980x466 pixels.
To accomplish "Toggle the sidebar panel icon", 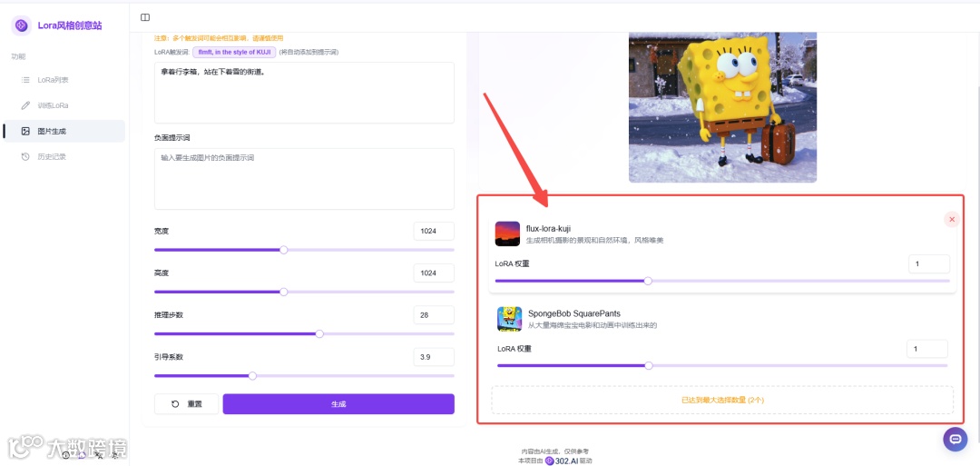I will tap(145, 17).
